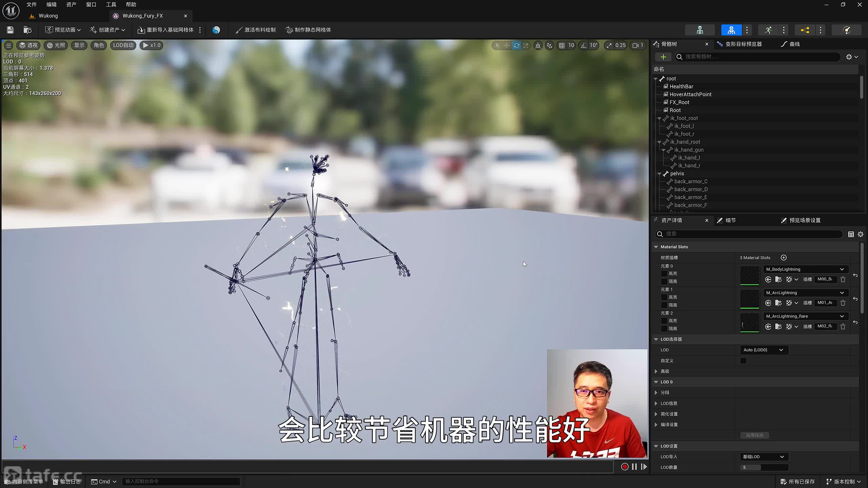The image size is (868, 488).
Task: Switch to the 预览场景设置 tab
Action: pos(805,220)
